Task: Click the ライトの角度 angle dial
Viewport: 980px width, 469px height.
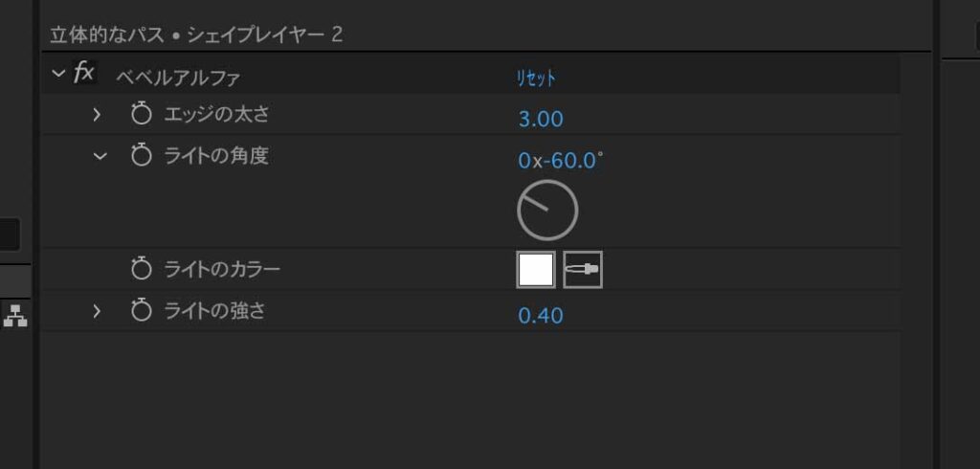Action: click(547, 211)
